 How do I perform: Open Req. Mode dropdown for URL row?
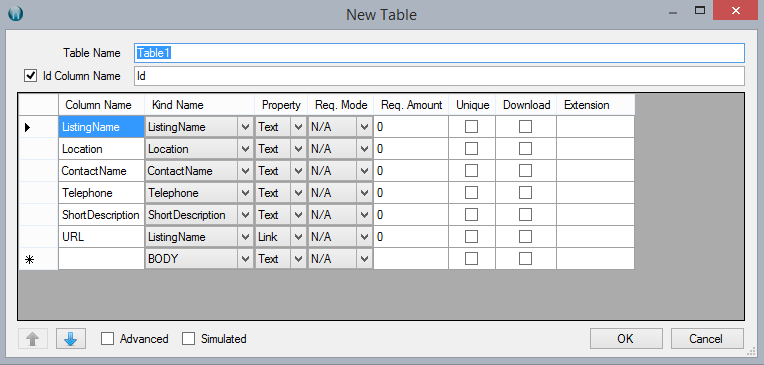(x=364, y=237)
